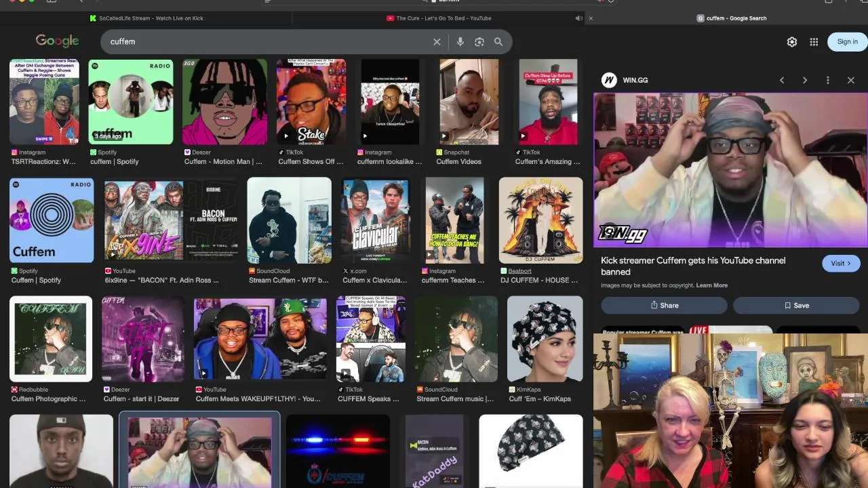The height and width of the screenshot is (488, 868).
Task: Clear the search box text
Action: click(x=437, y=42)
